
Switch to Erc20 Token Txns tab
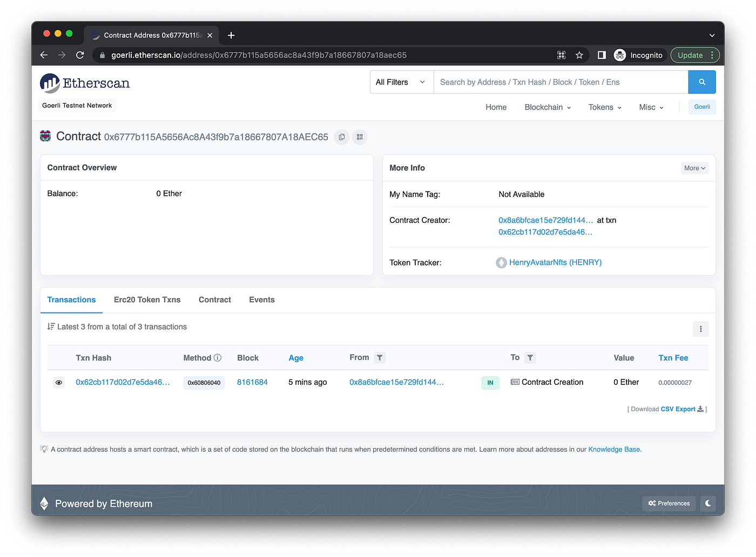(147, 300)
